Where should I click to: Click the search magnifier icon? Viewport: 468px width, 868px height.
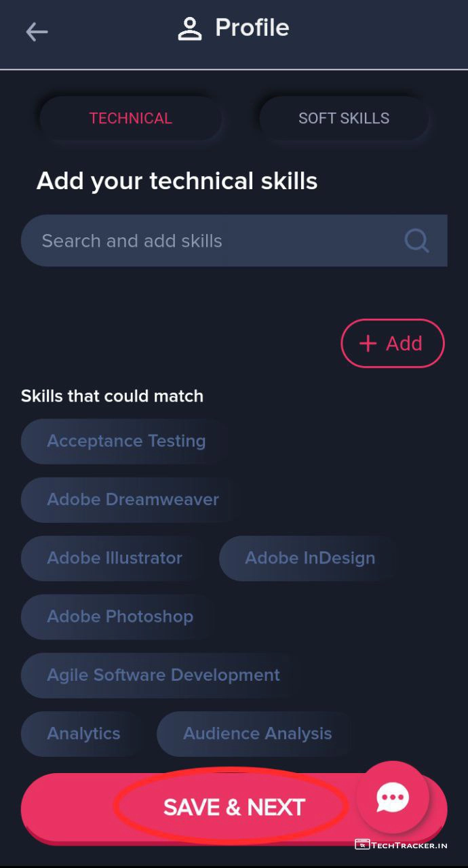point(416,240)
